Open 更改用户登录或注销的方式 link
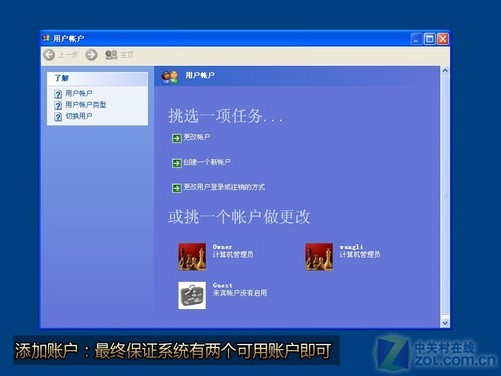Screen dimensions: 501x376 pos(224,187)
